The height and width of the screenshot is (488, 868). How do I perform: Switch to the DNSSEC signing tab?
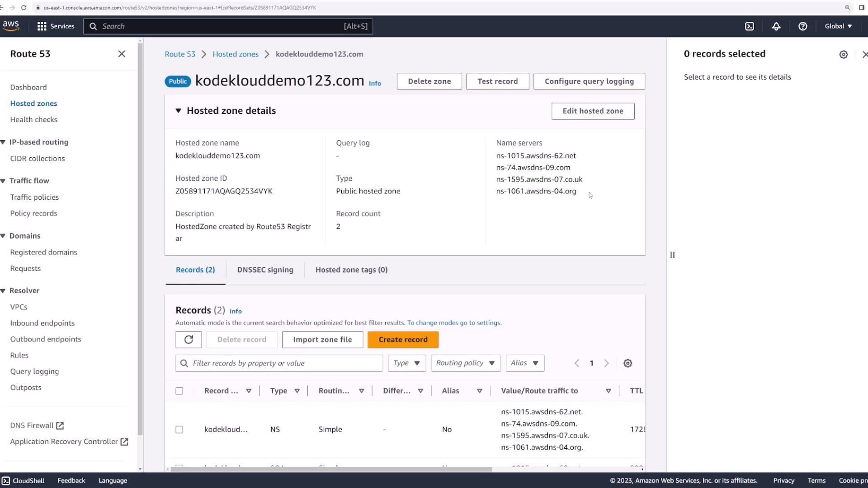click(265, 270)
